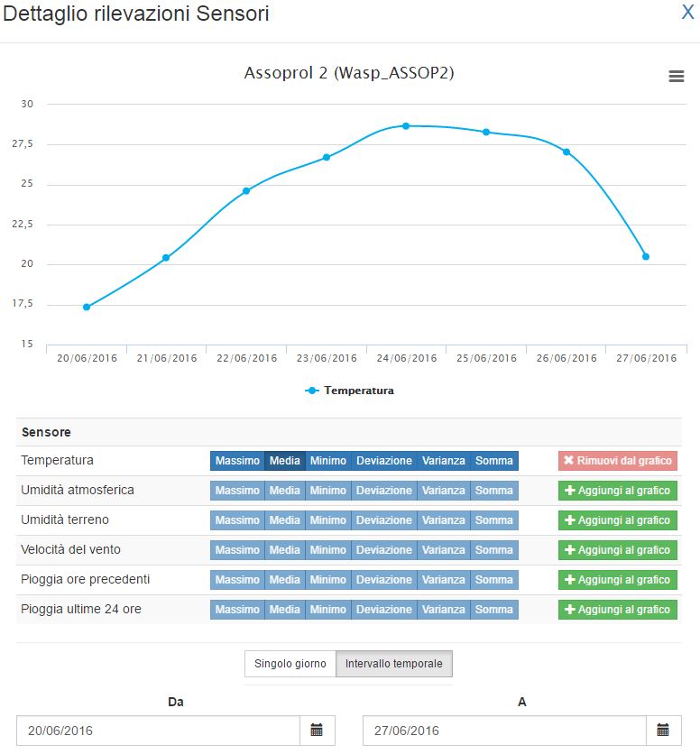Select Massimo for Velocità del vento
The height and width of the screenshot is (754, 700).
[237, 550]
